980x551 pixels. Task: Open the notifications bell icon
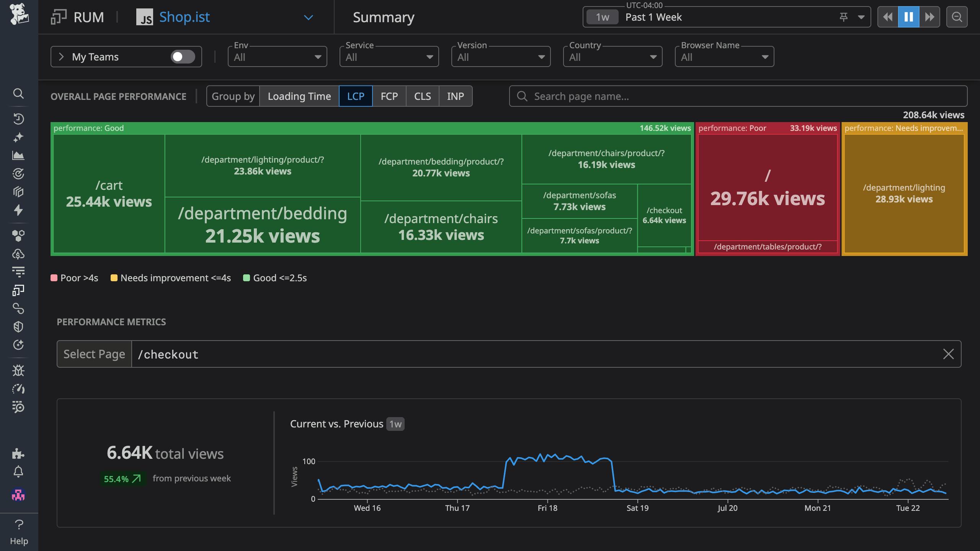19,471
